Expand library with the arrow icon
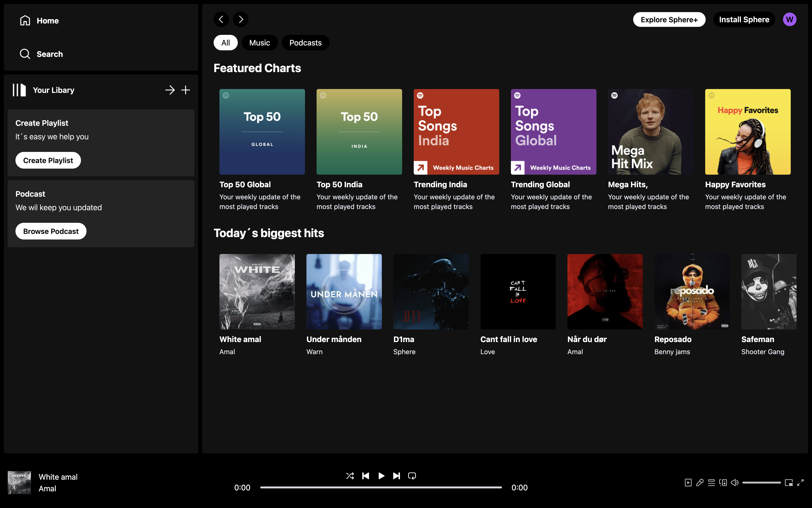This screenshot has height=508, width=812. (x=170, y=90)
